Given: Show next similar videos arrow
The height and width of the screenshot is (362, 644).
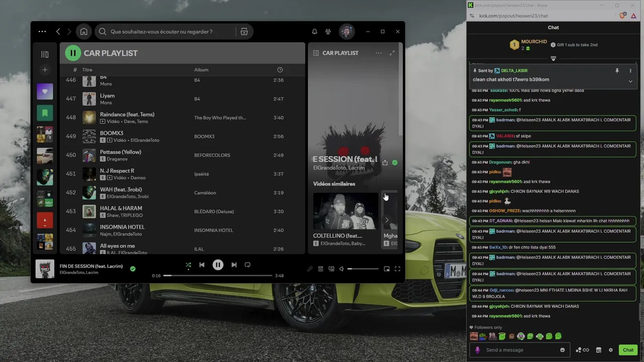Looking at the screenshot, I should point(386,220).
